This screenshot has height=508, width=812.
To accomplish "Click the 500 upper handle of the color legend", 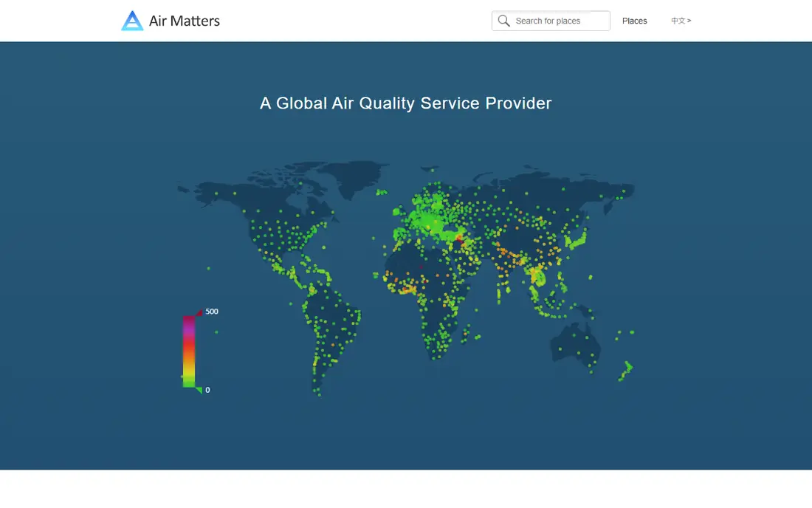I will pos(199,313).
